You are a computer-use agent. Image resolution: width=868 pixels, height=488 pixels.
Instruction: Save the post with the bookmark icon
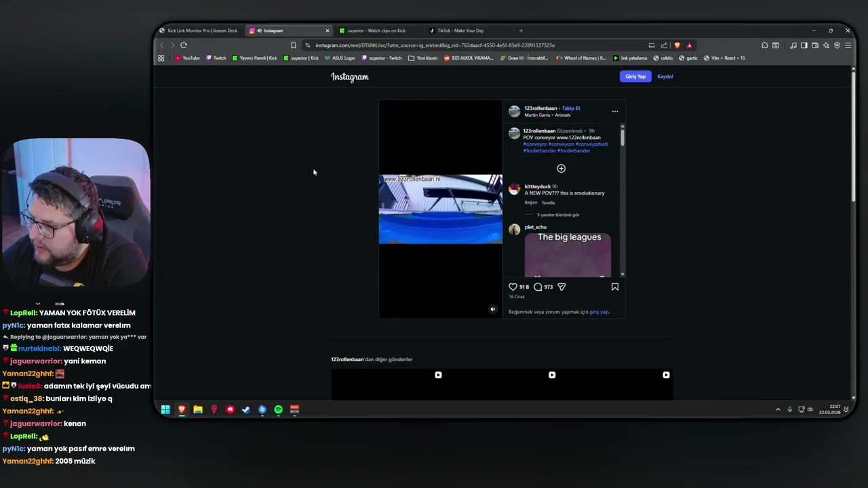(615, 287)
